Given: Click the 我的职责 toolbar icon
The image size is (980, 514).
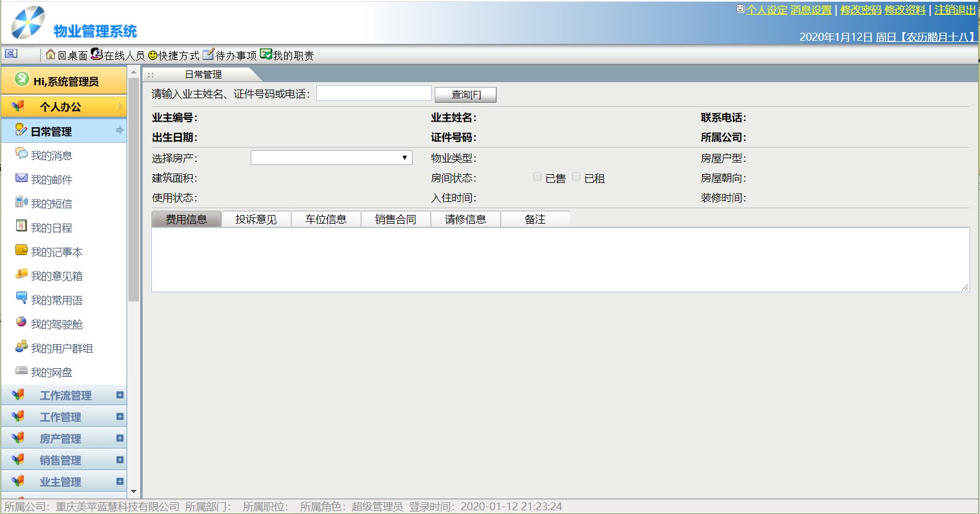Looking at the screenshot, I should coord(266,54).
